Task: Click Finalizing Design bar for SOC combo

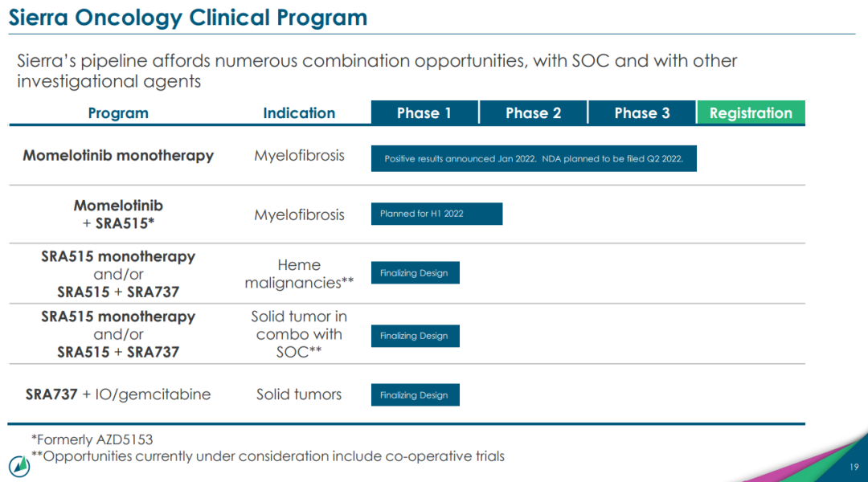Action: (x=415, y=336)
